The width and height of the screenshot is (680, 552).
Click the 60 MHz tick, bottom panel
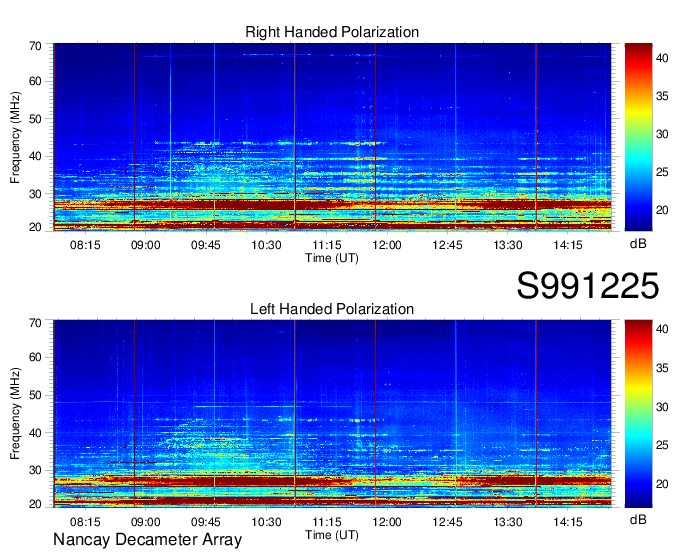pos(35,358)
